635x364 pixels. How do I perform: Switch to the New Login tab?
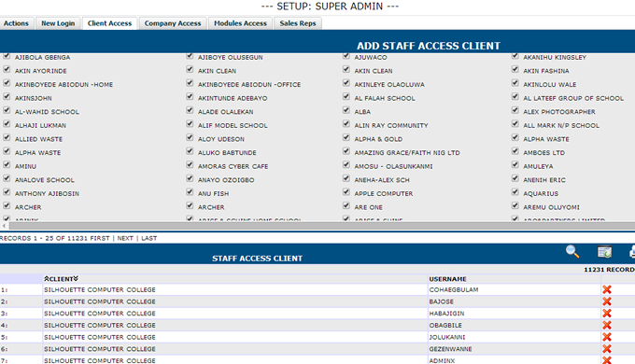pos(58,23)
